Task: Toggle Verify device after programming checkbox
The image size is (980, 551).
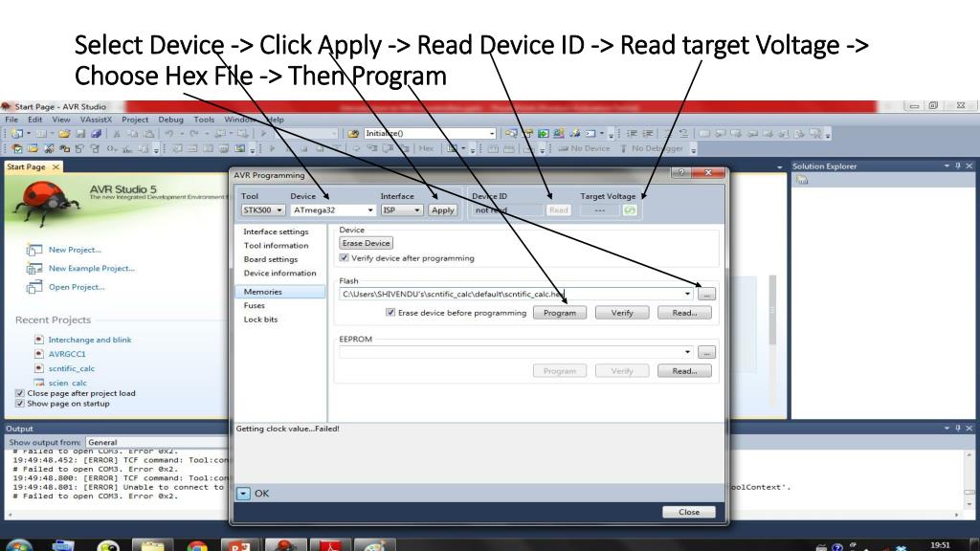Action: 344,258
